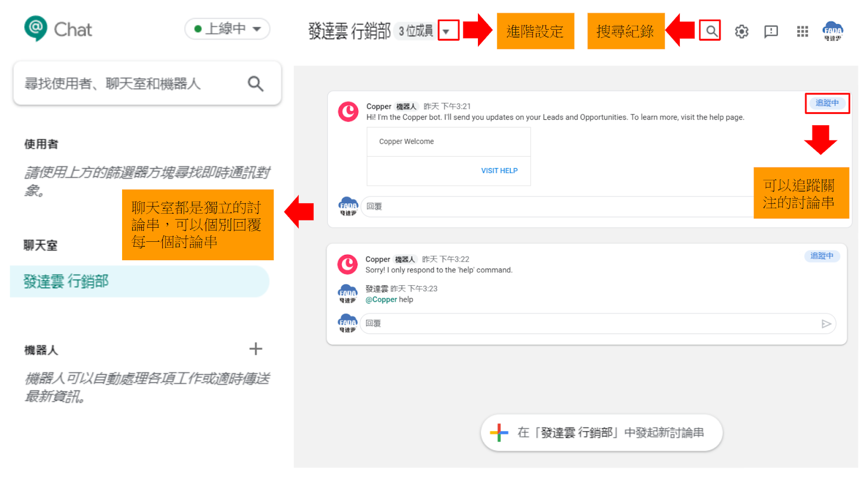Click the 昨天 下午3:21 timestamp
Image resolution: width=868 pixels, height=488 pixels.
(x=447, y=106)
